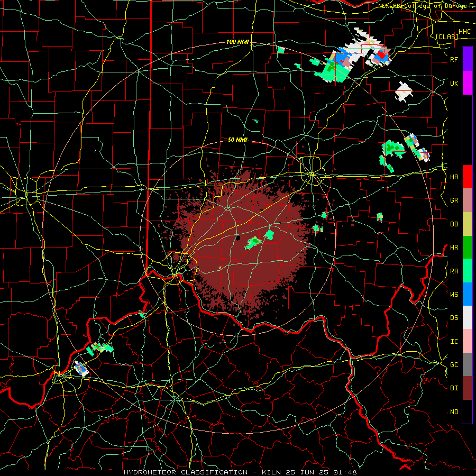Click the dark green HR heavy rain swatch
The image size is (476, 476).
pyautogui.click(x=467, y=247)
